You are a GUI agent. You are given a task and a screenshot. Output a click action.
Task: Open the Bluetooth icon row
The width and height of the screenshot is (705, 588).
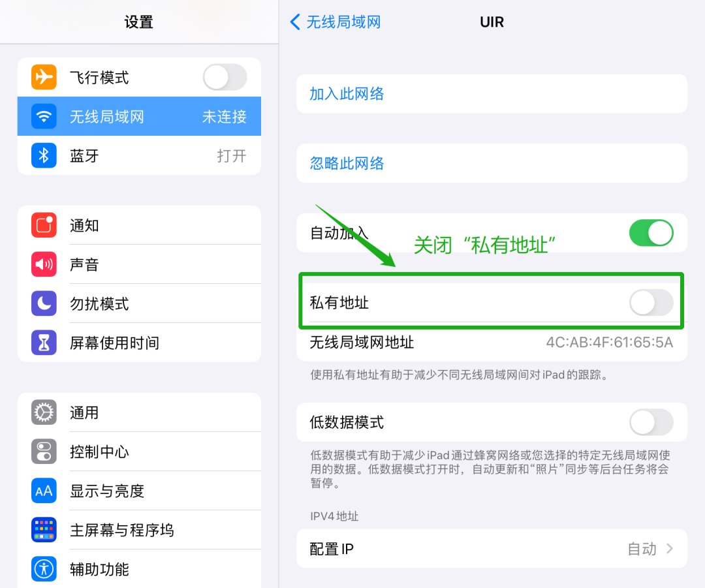(139, 155)
